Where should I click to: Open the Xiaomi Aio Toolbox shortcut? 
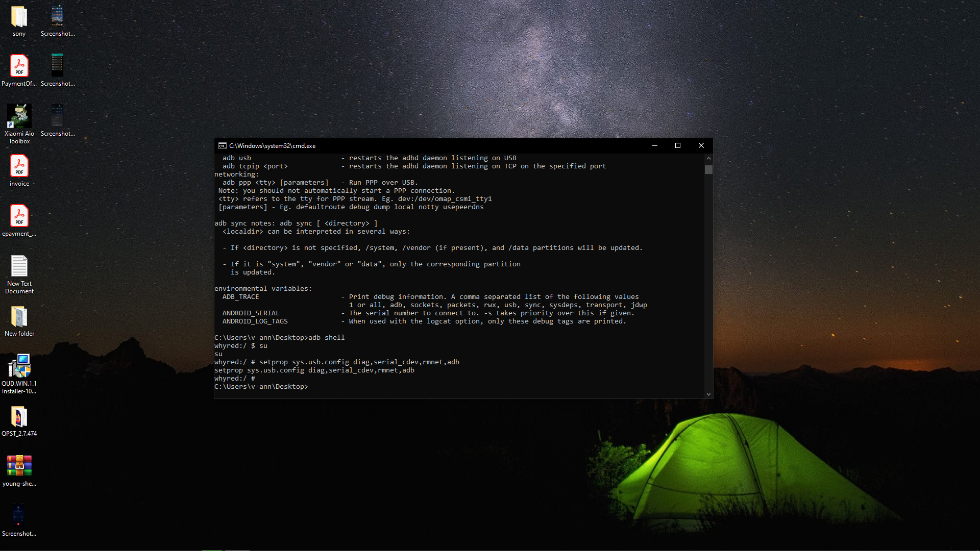click(x=19, y=116)
